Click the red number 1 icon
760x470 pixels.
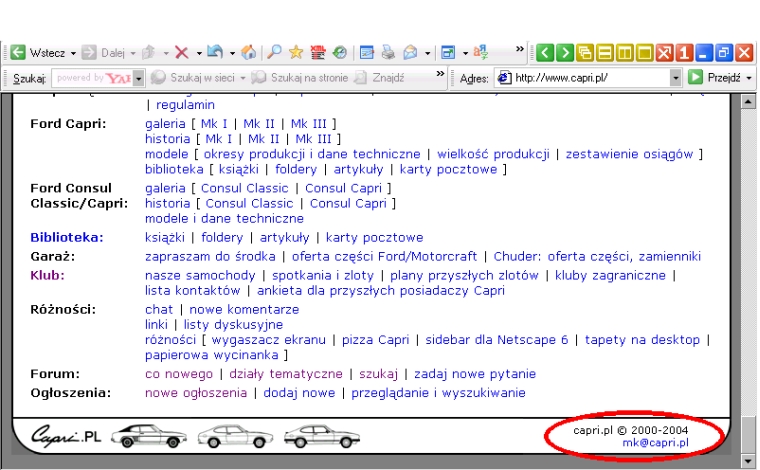tap(684, 52)
